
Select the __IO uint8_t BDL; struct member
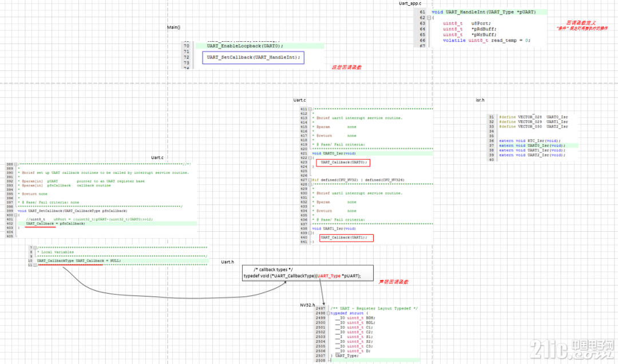point(355,323)
